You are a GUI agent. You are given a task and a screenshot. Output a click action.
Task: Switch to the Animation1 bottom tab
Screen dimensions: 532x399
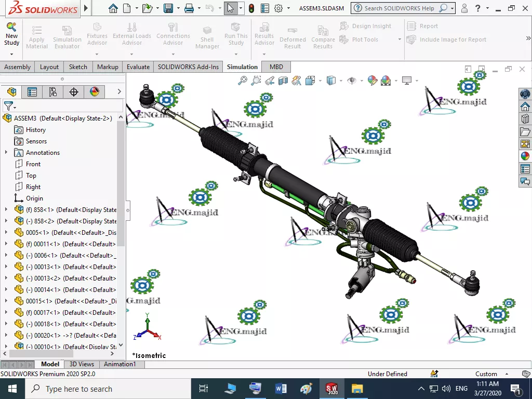click(120, 364)
